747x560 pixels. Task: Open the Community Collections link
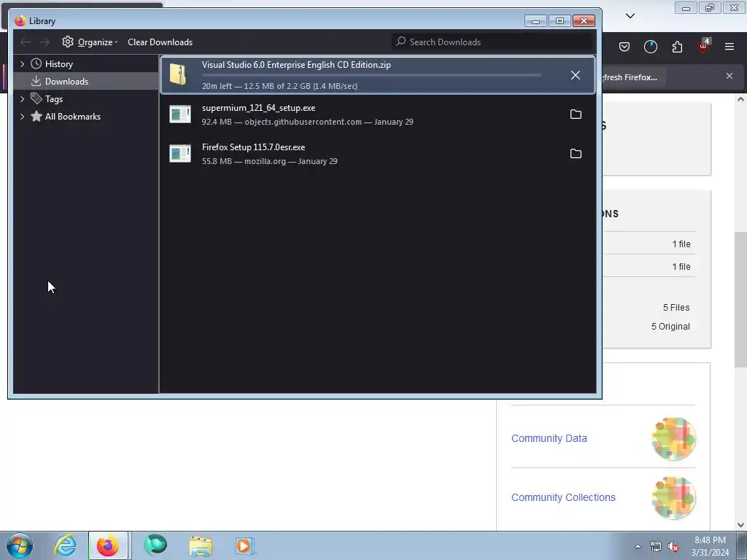tap(563, 497)
